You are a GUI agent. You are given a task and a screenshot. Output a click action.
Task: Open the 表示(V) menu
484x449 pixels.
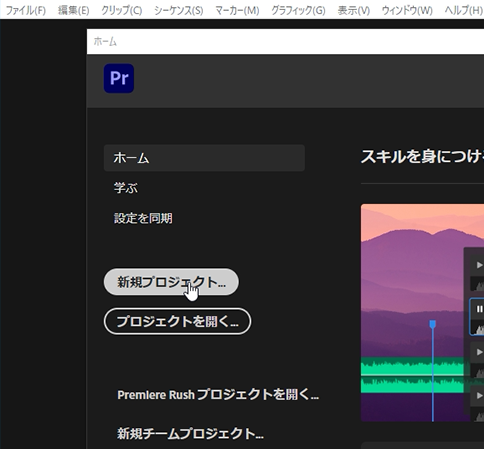pos(354,10)
